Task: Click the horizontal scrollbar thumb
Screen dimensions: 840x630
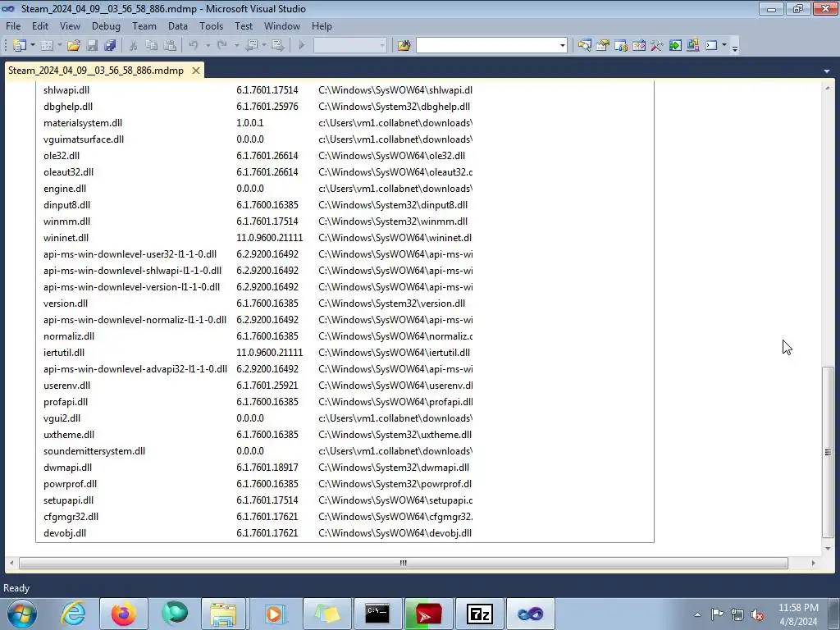Action: pyautogui.click(x=404, y=563)
